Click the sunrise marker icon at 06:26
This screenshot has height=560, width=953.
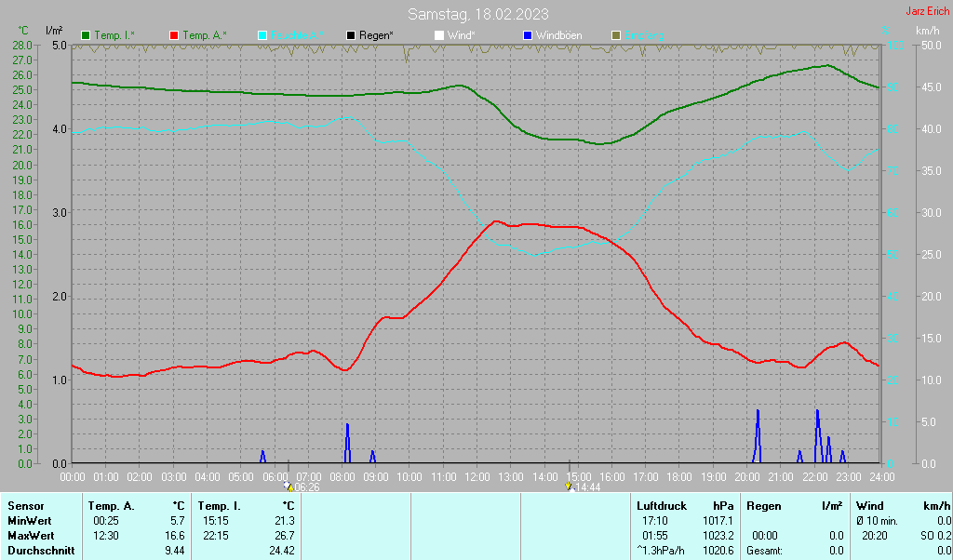pos(289,487)
